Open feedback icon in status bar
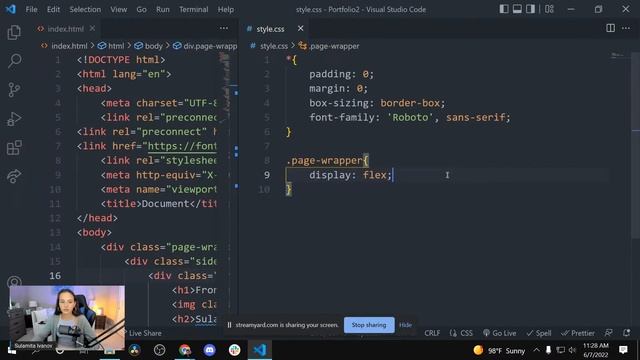 tap(609, 333)
